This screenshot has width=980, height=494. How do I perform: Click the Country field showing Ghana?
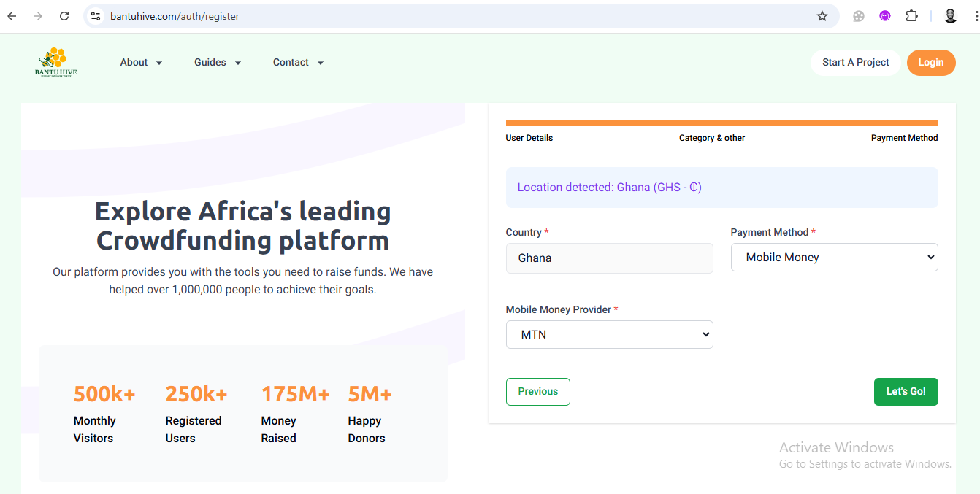coord(609,258)
